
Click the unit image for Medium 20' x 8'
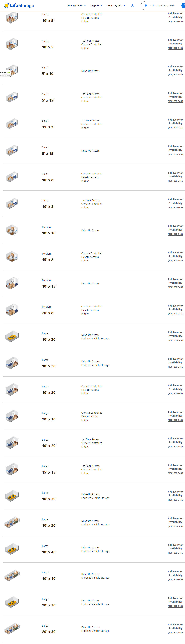(x=12, y=310)
